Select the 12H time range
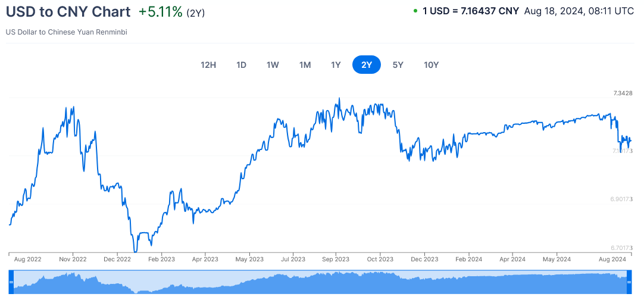This screenshot has width=644, height=303. tap(208, 65)
